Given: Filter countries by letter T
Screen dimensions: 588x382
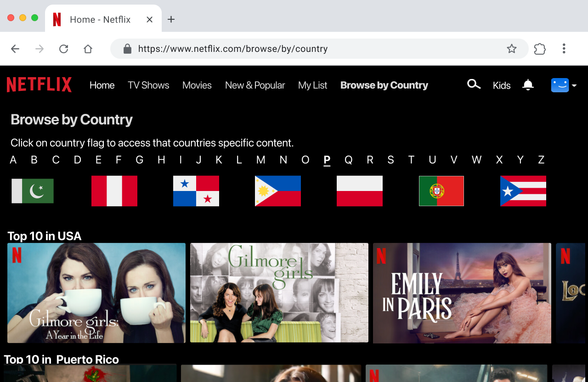Looking at the screenshot, I should pyautogui.click(x=411, y=160).
